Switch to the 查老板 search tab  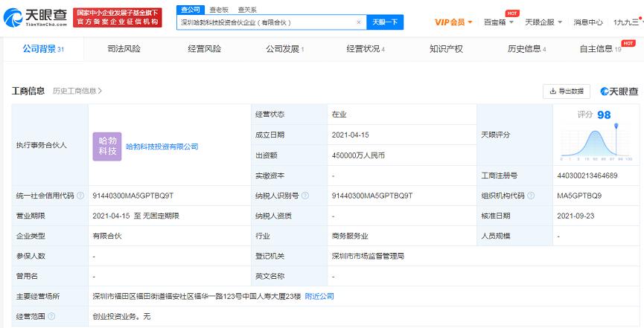(219, 10)
